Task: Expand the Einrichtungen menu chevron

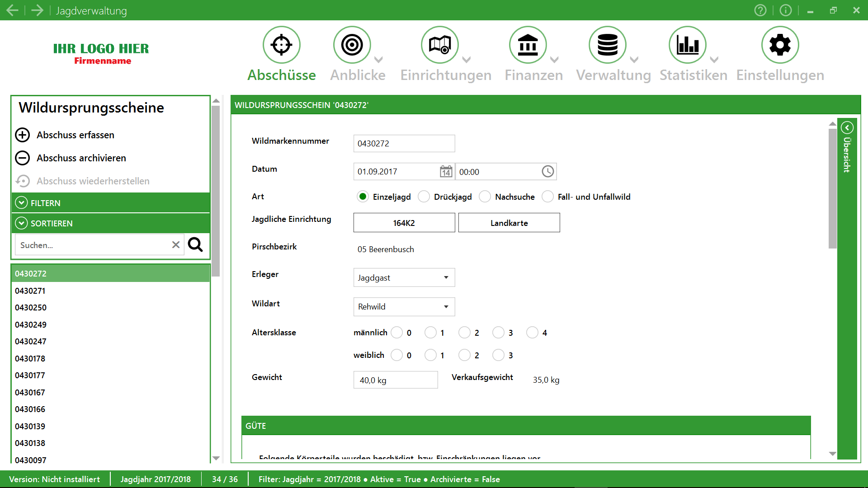Action: [x=467, y=59]
